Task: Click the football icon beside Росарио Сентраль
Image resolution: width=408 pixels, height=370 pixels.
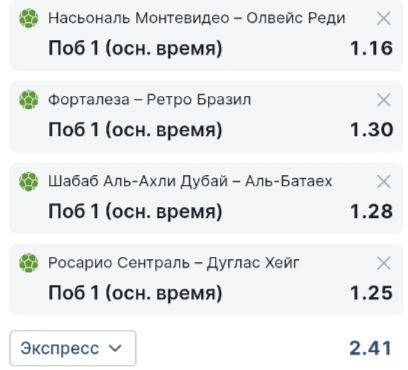Action: (x=29, y=263)
